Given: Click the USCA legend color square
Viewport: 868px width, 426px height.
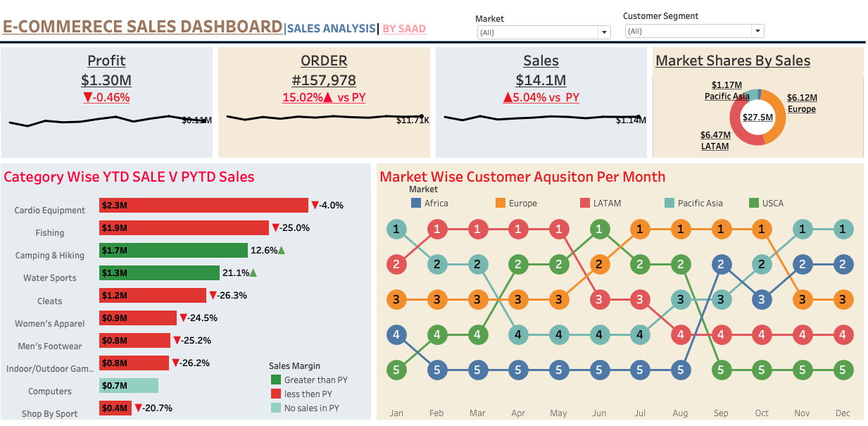Looking at the screenshot, I should click(754, 203).
